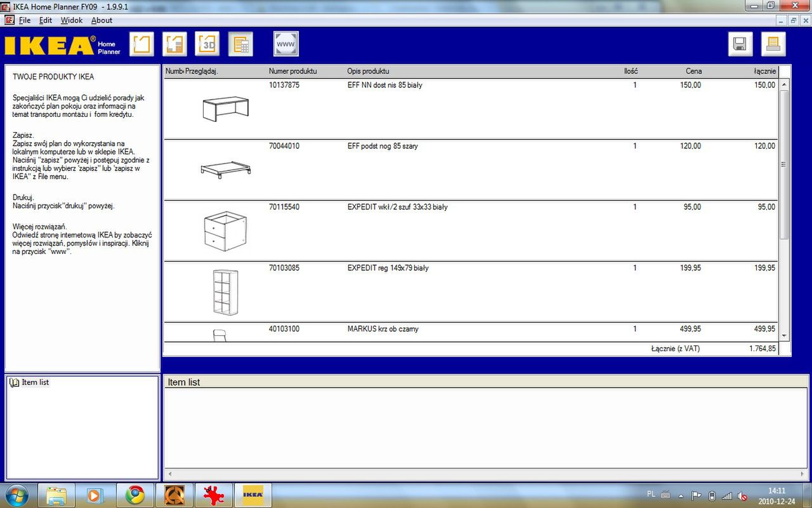
Task: Click product list scrollbar up arrow
Action: (784, 84)
